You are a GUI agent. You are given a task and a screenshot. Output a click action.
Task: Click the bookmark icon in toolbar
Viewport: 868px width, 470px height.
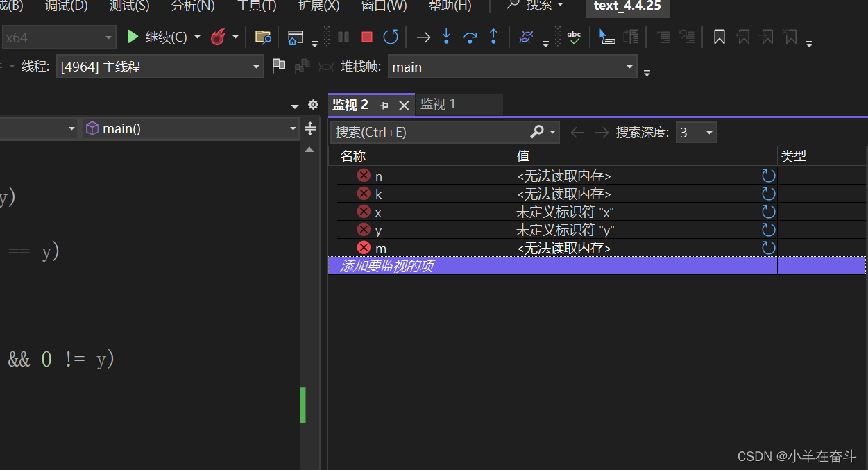(x=720, y=37)
